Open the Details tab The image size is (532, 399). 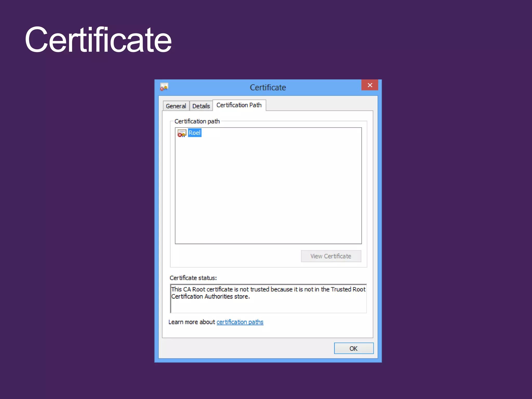(x=201, y=106)
